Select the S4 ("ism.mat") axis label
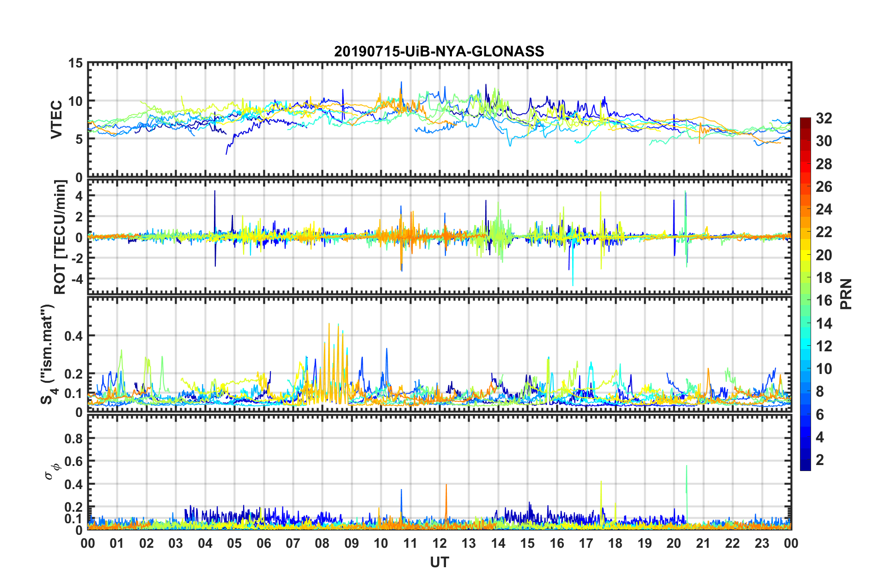This screenshot has height=588, width=879. point(48,354)
